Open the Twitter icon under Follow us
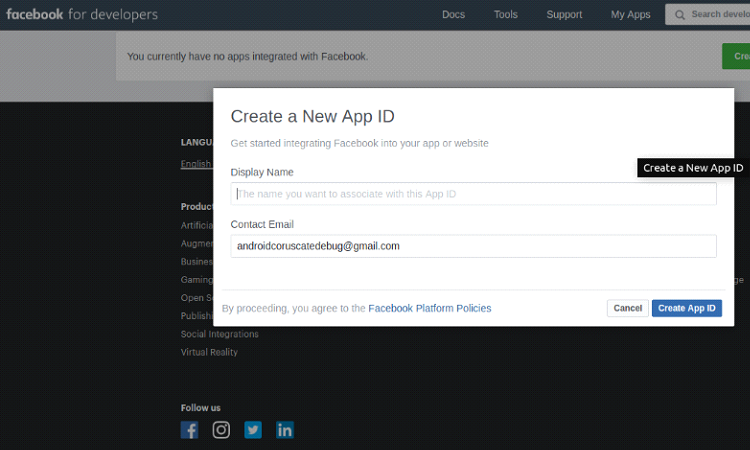Viewport: 750px width, 450px height. [253, 430]
